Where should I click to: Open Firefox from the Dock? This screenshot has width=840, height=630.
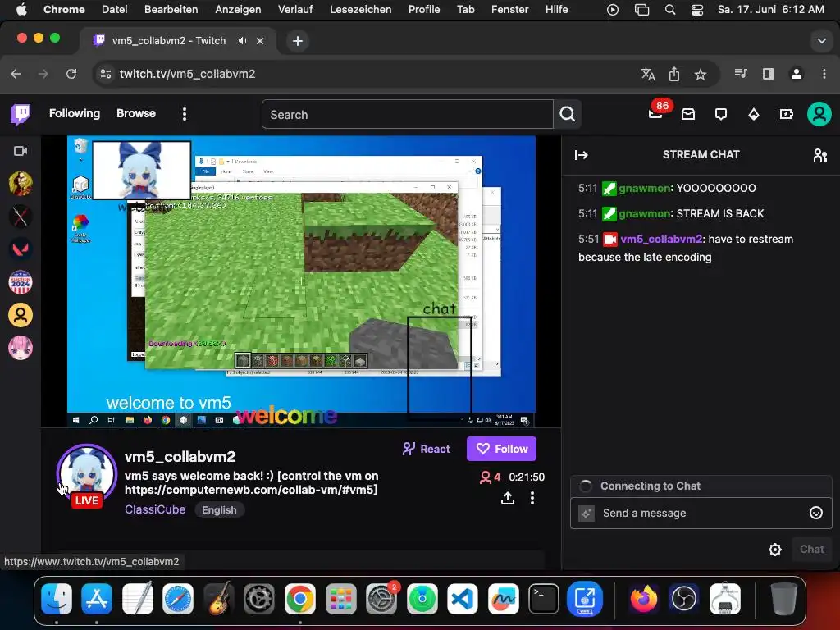pyautogui.click(x=643, y=598)
